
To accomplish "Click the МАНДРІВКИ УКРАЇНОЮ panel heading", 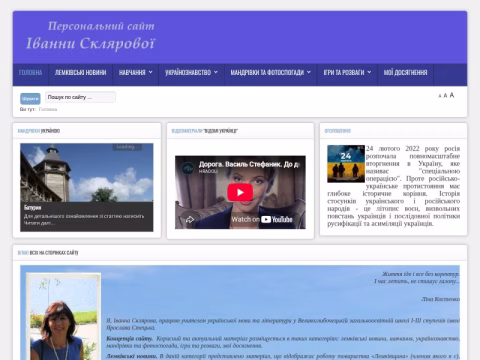I will pyautogui.click(x=39, y=131).
